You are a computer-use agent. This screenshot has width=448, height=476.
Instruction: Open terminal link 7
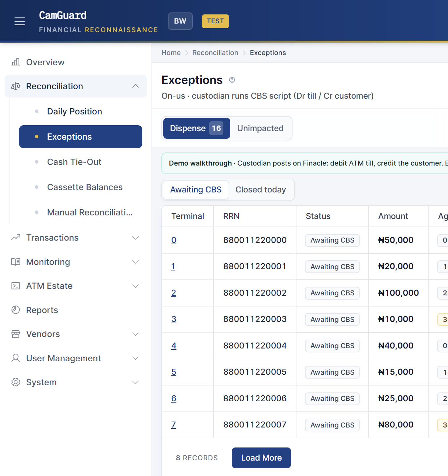click(x=173, y=425)
